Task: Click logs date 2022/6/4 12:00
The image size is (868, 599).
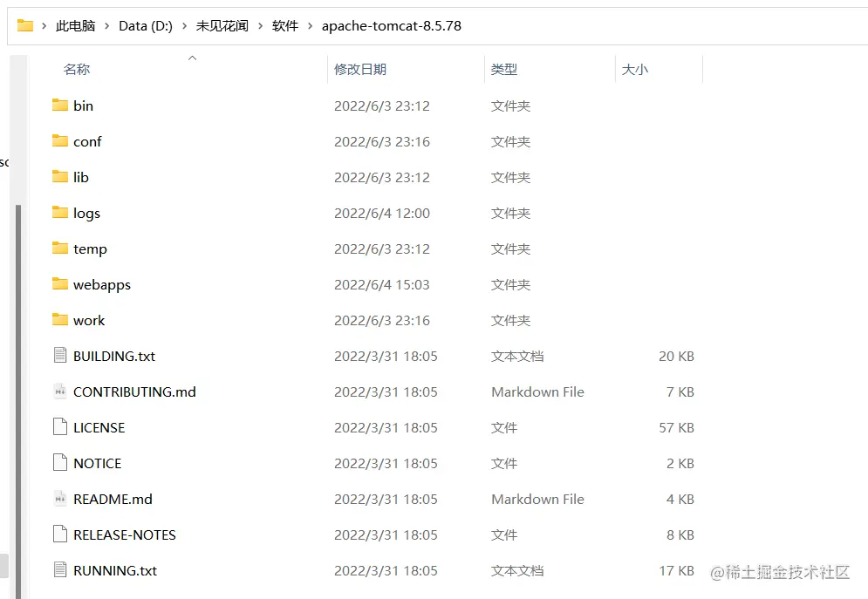Action: [382, 213]
